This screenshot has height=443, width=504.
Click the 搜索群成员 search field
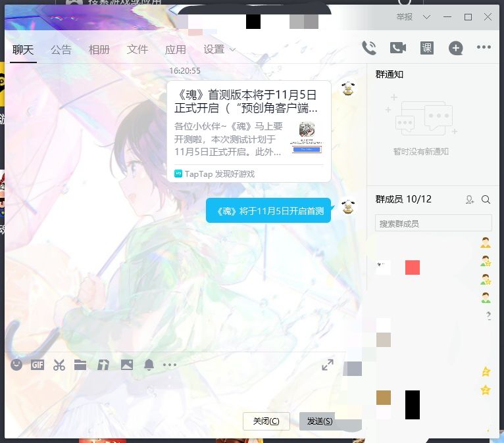[x=434, y=223]
